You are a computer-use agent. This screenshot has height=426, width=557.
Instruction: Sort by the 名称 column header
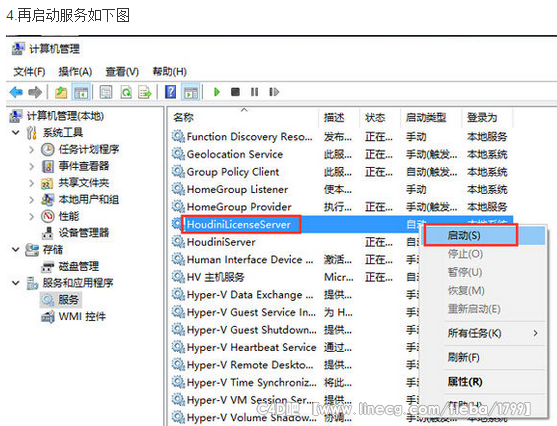(244, 117)
